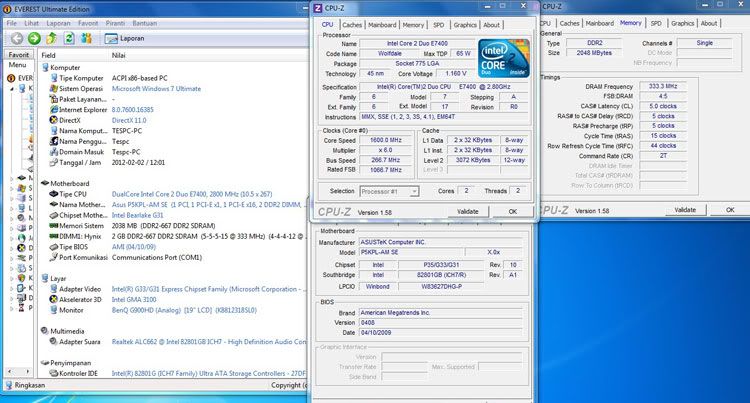This screenshot has height=403, width=750.
Task: Open the Laporan report toolbar button
Action: coord(124,38)
